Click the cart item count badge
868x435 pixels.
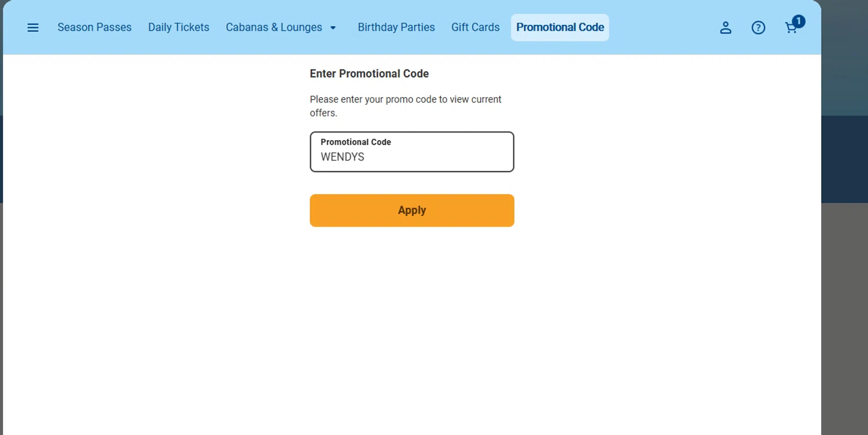point(799,21)
